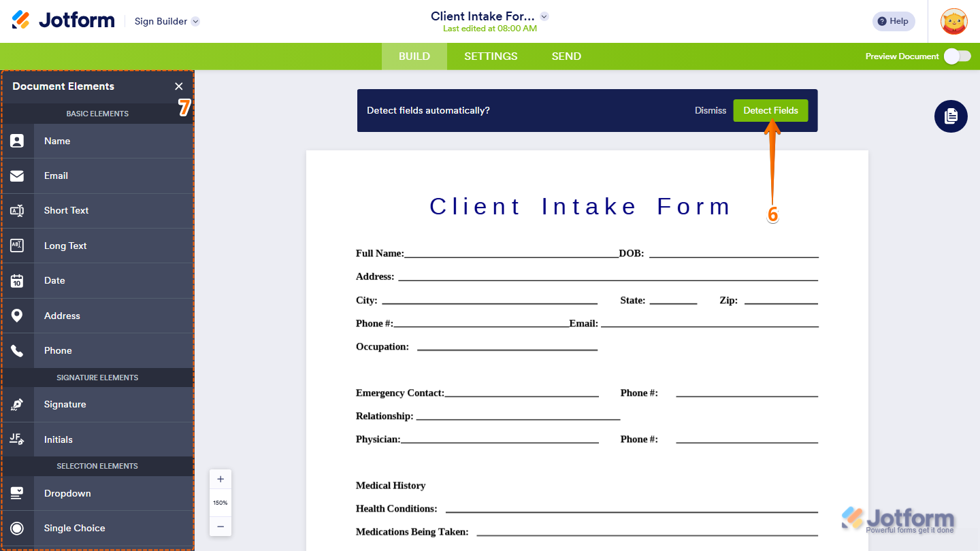Open the document pages round icon
The height and width of the screenshot is (551, 980).
pos(951,116)
